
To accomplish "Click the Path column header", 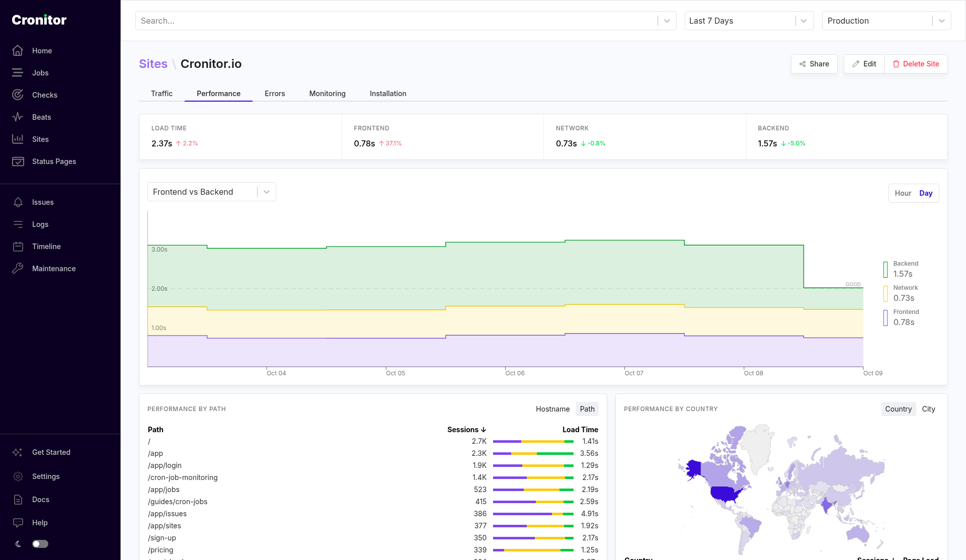I will (155, 430).
